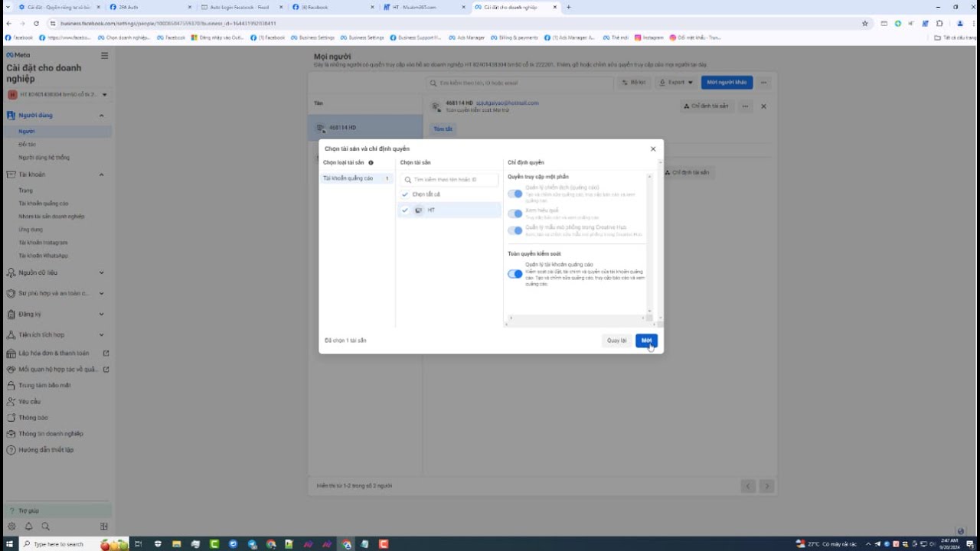Open the settings gear at sidebar bottom

pyautogui.click(x=11, y=527)
